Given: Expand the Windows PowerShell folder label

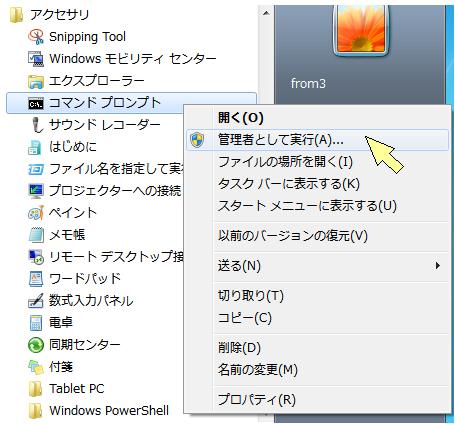Looking at the screenshot, I should click(109, 411).
